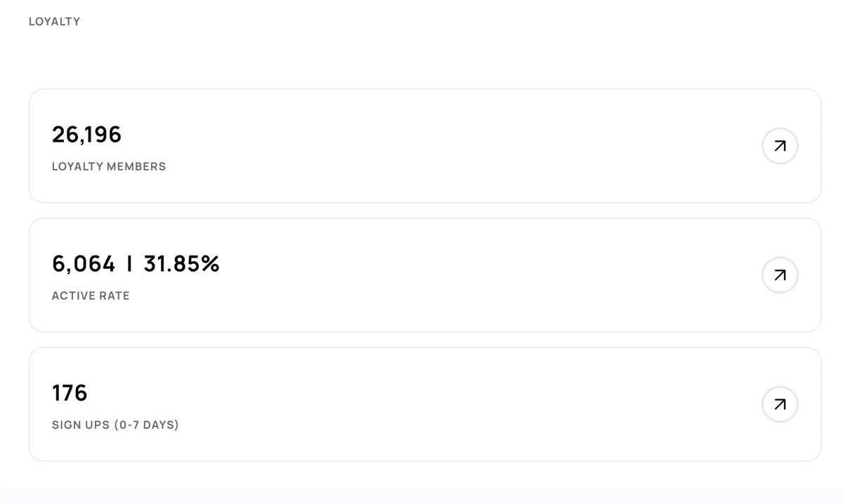The image size is (843, 504).
Task: Open the Active Rate details arrow
Action: pyautogui.click(x=780, y=275)
